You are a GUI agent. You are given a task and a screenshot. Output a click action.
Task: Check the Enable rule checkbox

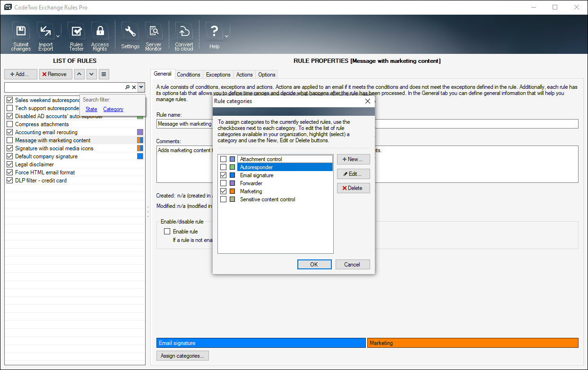tap(167, 232)
